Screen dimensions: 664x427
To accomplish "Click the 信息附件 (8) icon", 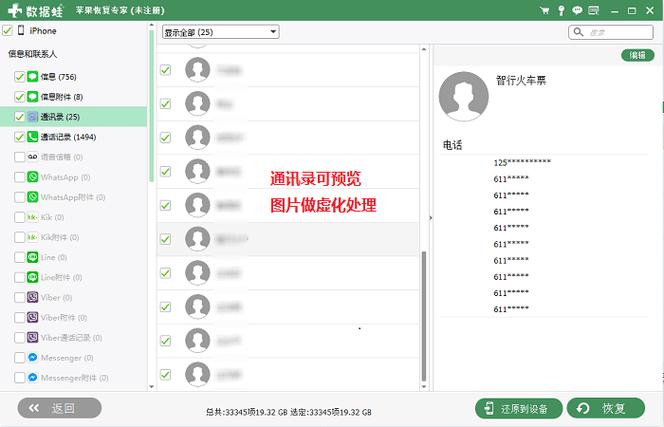I will pos(33,97).
